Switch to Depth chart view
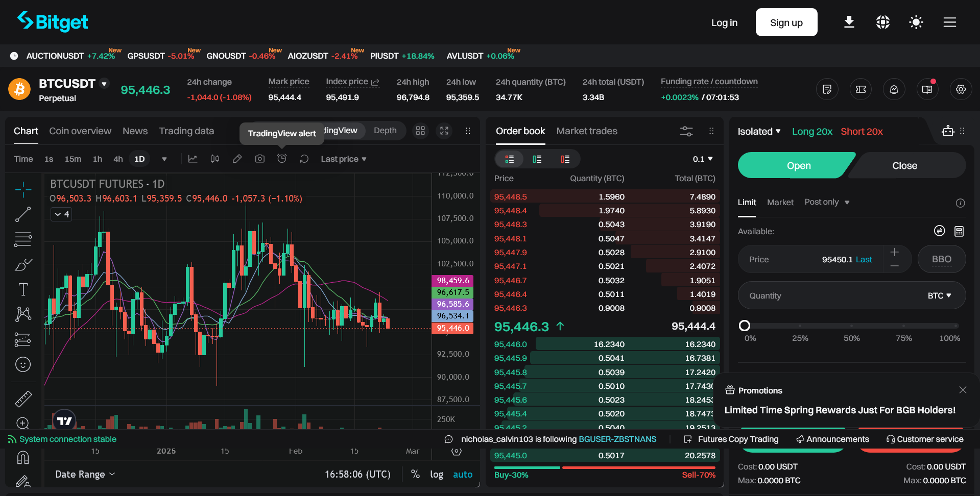The image size is (980, 496). [x=385, y=131]
